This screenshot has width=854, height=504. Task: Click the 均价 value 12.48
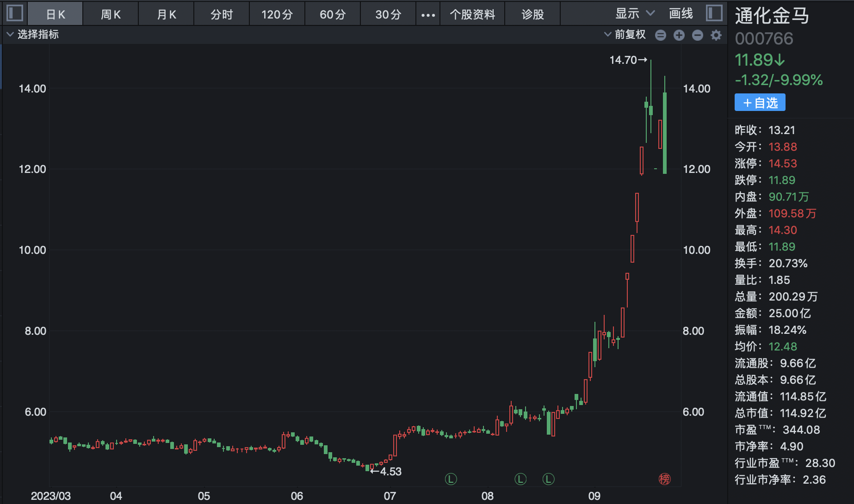783,347
